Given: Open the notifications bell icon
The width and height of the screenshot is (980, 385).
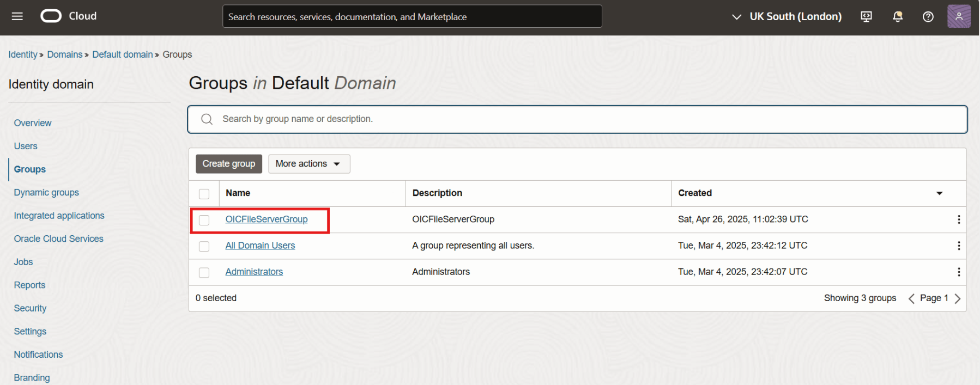Looking at the screenshot, I should point(897,17).
